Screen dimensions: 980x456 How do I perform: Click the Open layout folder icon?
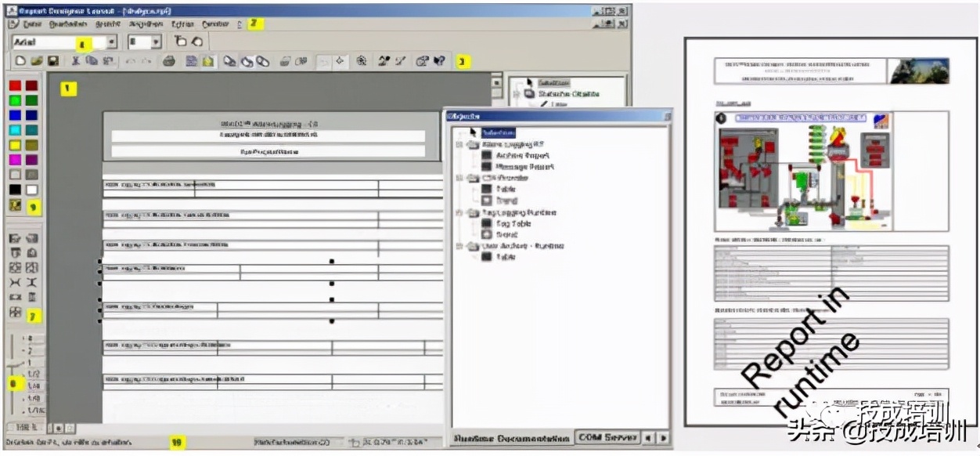(x=37, y=61)
